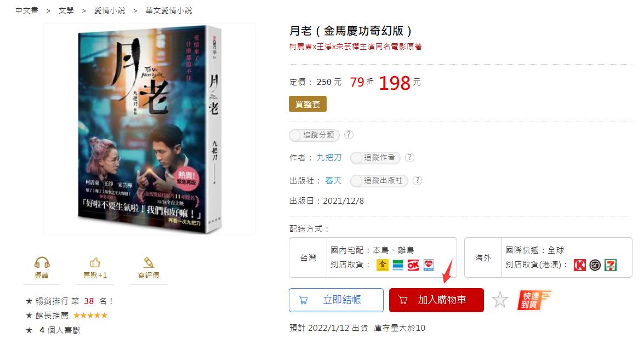
Task: Click the headphone 導讀 icon
Action: 42,262
